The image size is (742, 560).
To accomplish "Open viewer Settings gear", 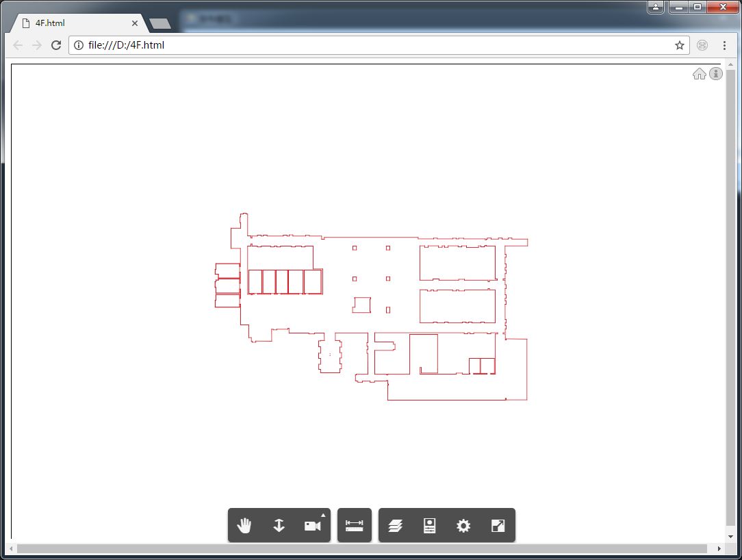I will click(x=463, y=526).
